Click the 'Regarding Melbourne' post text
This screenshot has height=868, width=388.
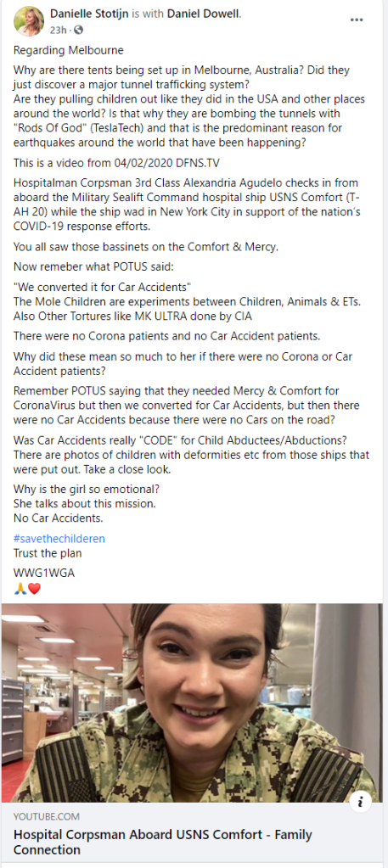(69, 50)
